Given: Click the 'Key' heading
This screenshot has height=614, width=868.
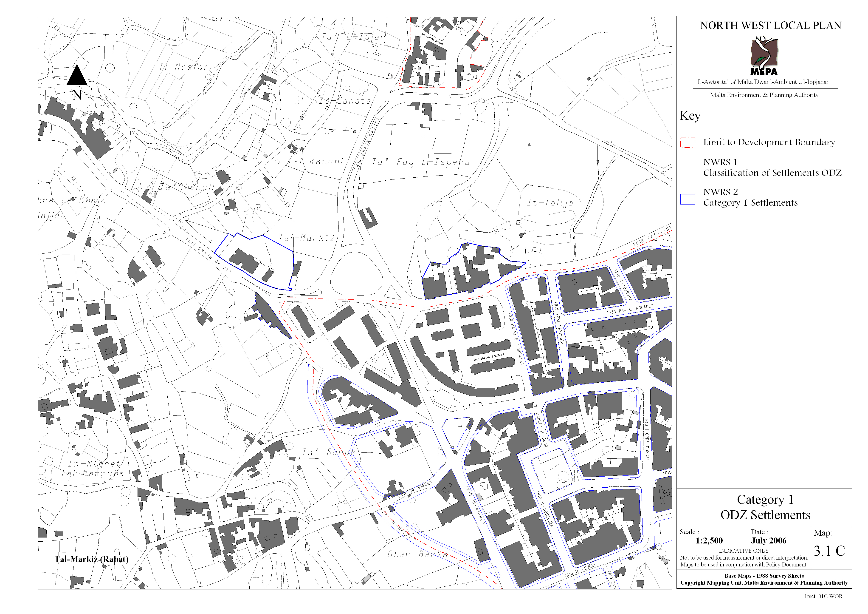Looking at the screenshot, I should tap(690, 115).
